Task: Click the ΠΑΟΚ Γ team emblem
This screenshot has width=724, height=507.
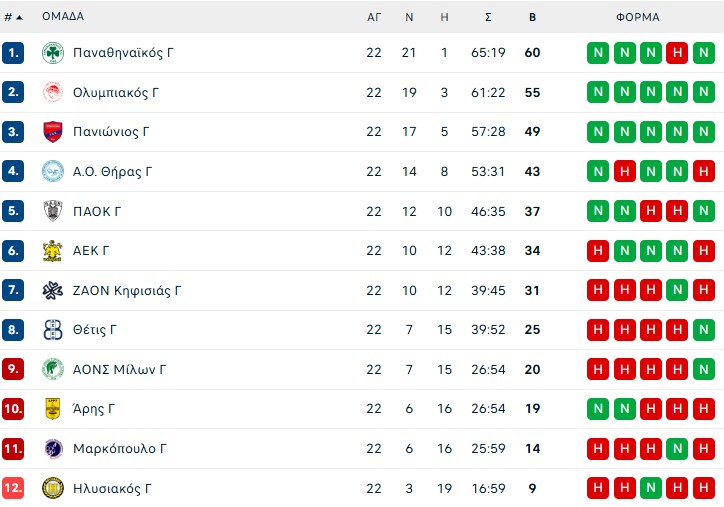Action: coord(53,211)
